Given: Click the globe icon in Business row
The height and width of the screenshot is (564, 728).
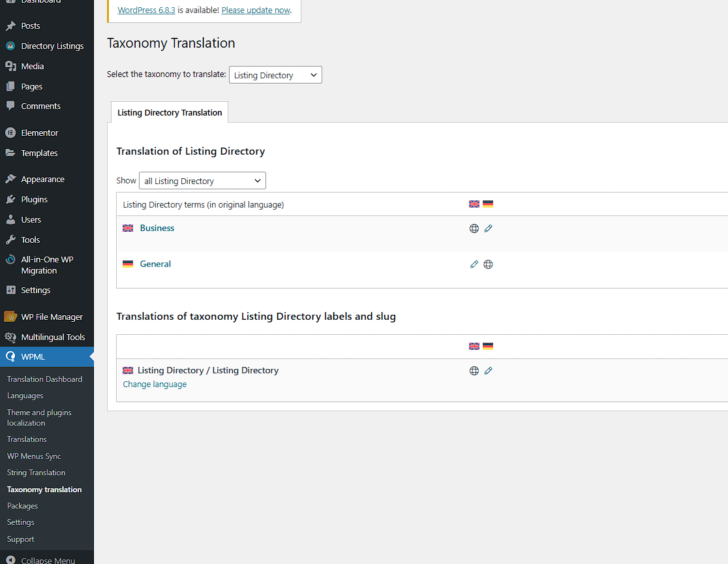Looking at the screenshot, I should [474, 228].
